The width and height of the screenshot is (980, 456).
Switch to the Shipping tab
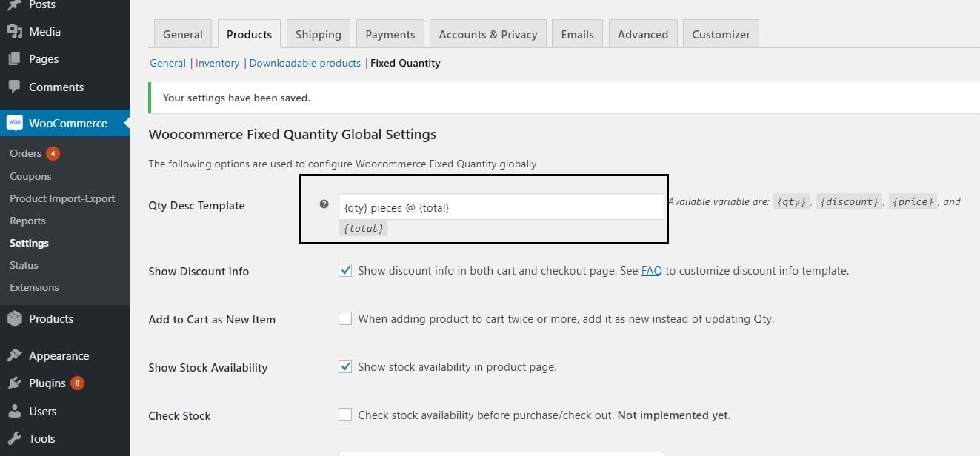[318, 33]
